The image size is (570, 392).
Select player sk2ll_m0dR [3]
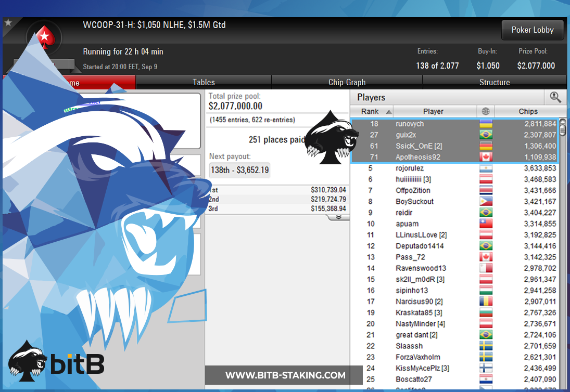[x=455, y=280]
